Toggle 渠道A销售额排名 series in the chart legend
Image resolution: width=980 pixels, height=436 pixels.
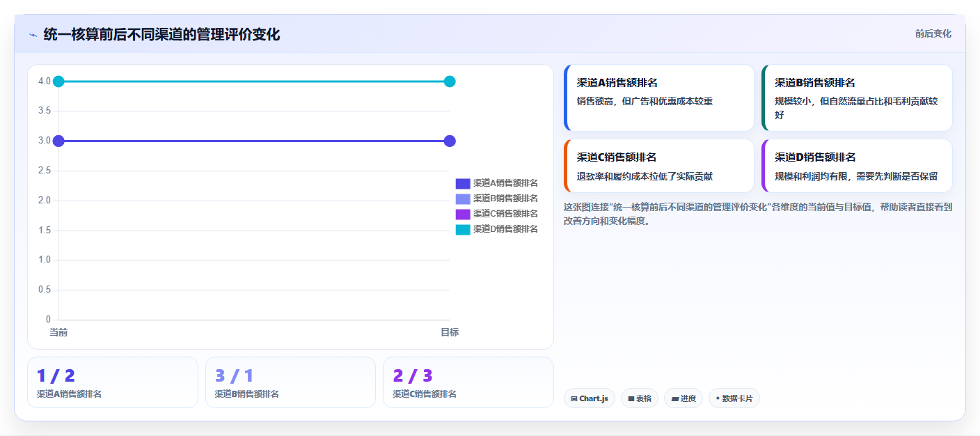(497, 183)
